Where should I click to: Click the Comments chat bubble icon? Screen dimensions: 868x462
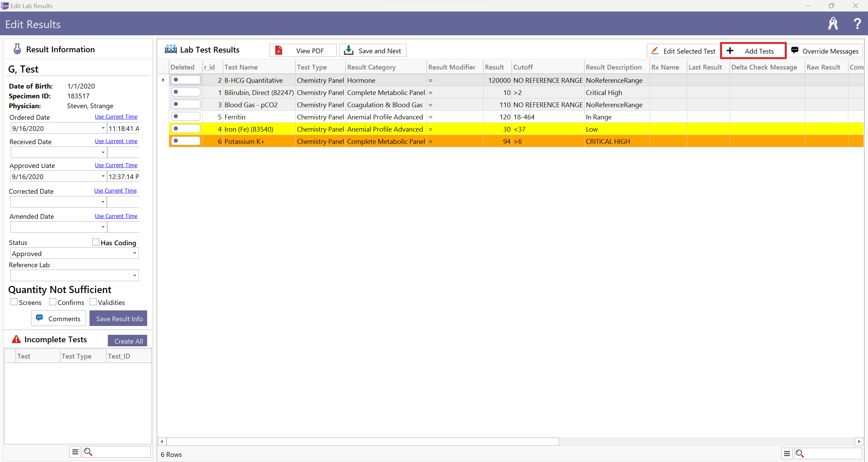tap(40, 318)
